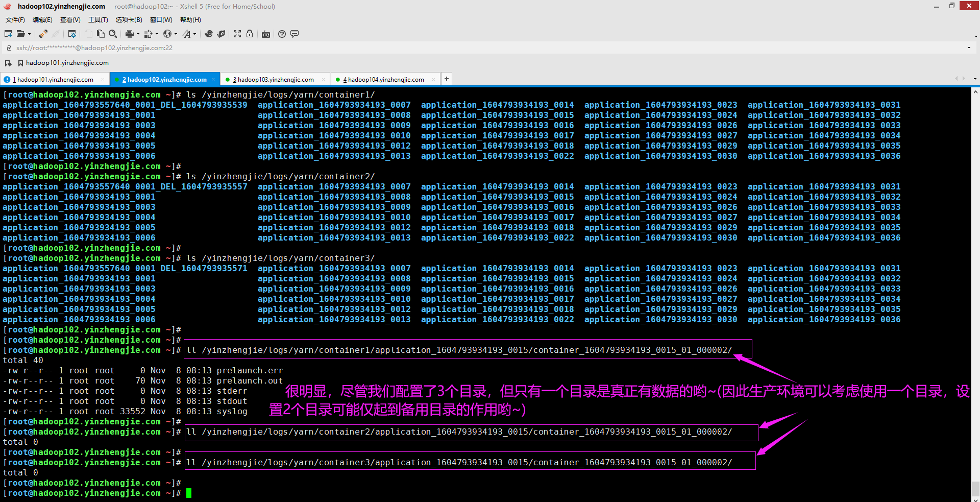Click the keyboard icon in the toolbar

266,34
